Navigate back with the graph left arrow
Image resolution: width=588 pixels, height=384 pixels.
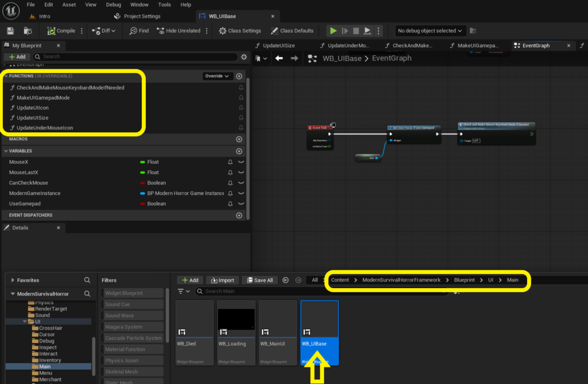tap(279, 58)
